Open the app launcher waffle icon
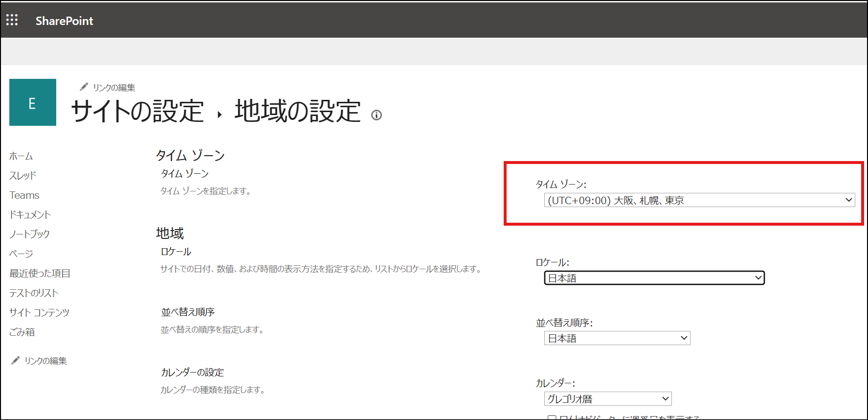 (x=12, y=20)
